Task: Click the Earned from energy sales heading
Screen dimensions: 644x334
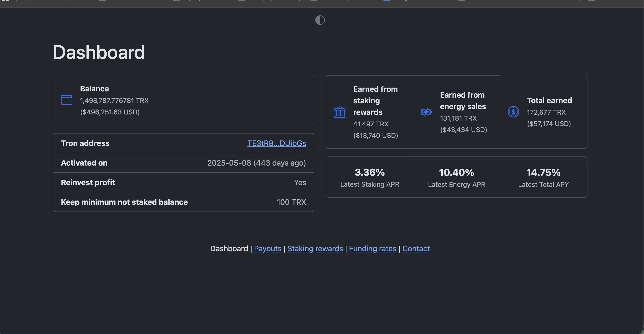Action: coord(463,101)
